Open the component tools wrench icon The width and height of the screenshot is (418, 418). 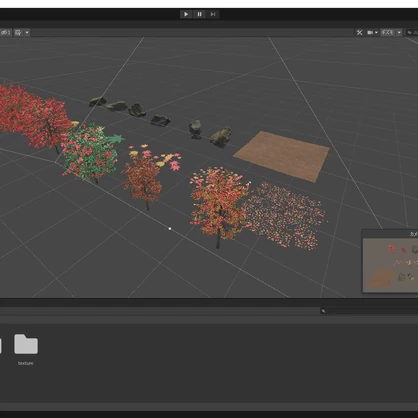359,32
